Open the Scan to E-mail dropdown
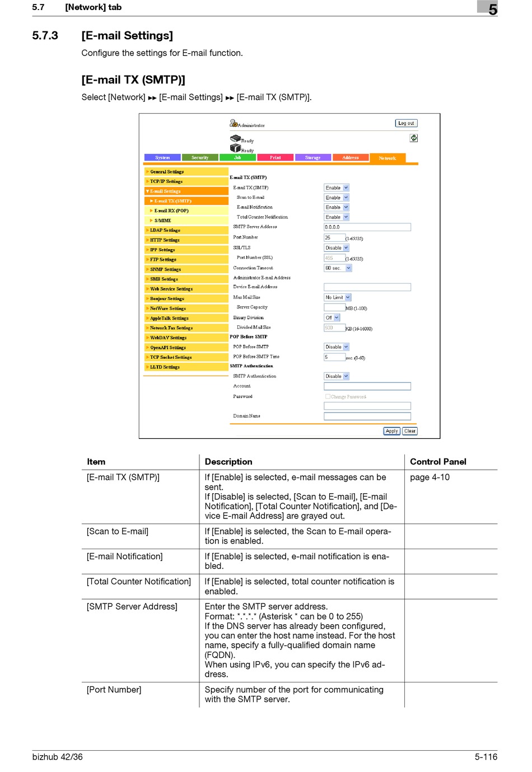This screenshot has width=532, height=772. pyautogui.click(x=337, y=198)
